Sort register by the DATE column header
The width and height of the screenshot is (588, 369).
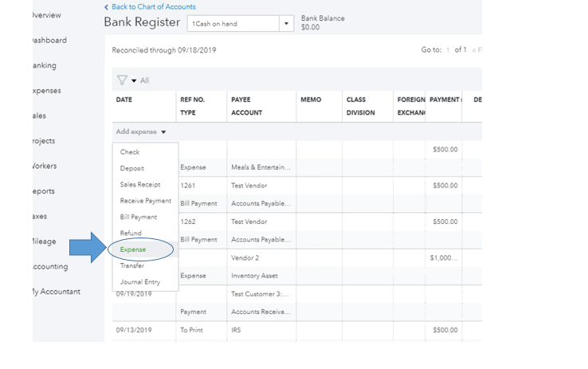coord(124,100)
